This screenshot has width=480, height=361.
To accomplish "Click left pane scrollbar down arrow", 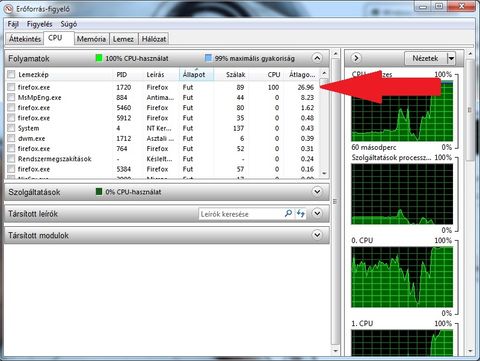I will [x=335, y=351].
